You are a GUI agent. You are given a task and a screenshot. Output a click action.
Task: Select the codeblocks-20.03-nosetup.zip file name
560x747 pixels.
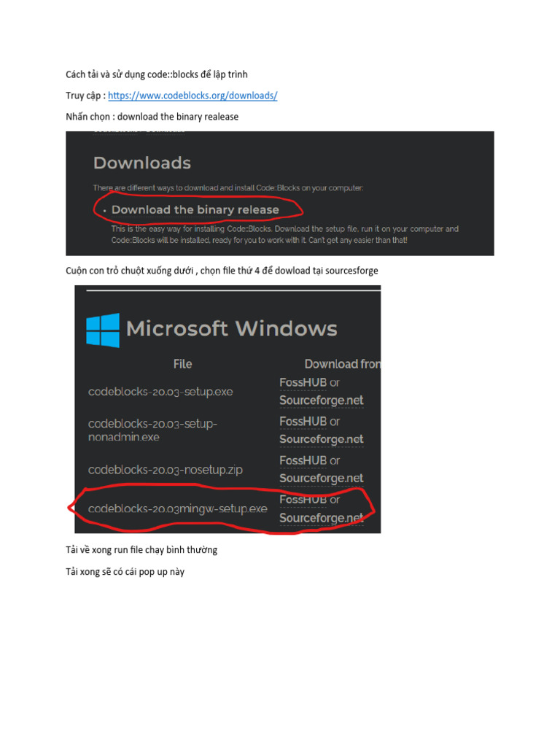166,470
